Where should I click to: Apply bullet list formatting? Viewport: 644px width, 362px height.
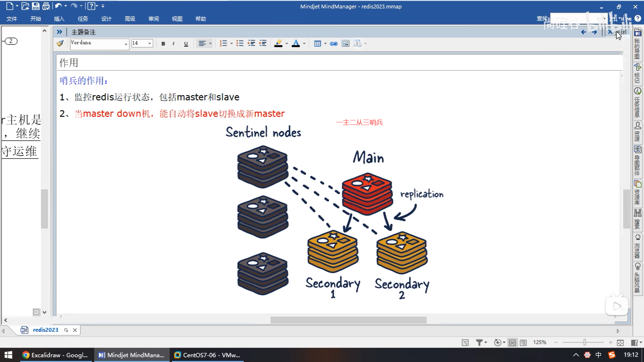click(240, 43)
